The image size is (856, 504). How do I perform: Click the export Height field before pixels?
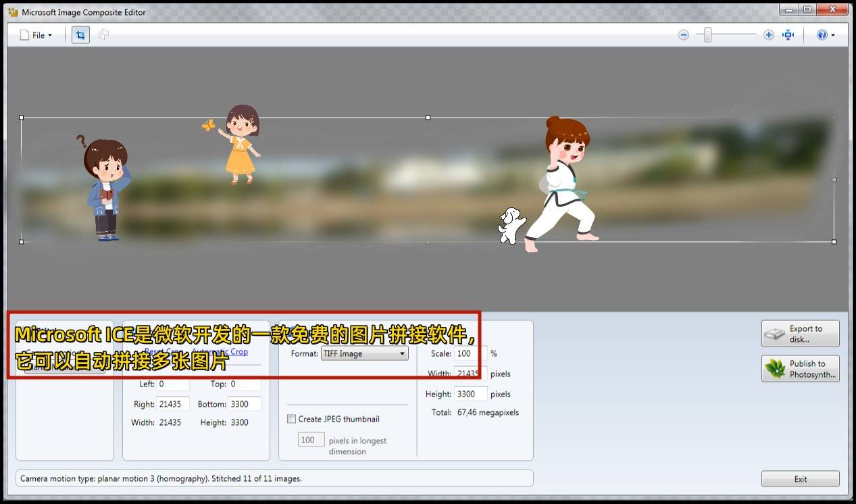pos(470,394)
